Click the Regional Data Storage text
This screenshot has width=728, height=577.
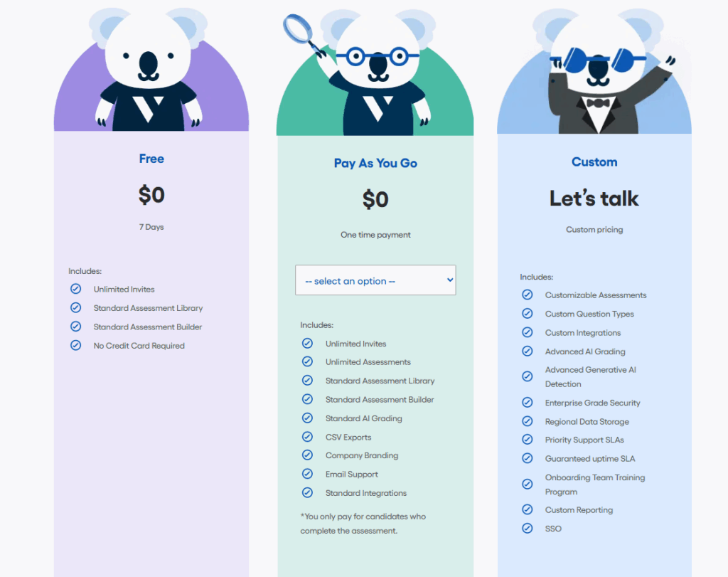tap(587, 422)
